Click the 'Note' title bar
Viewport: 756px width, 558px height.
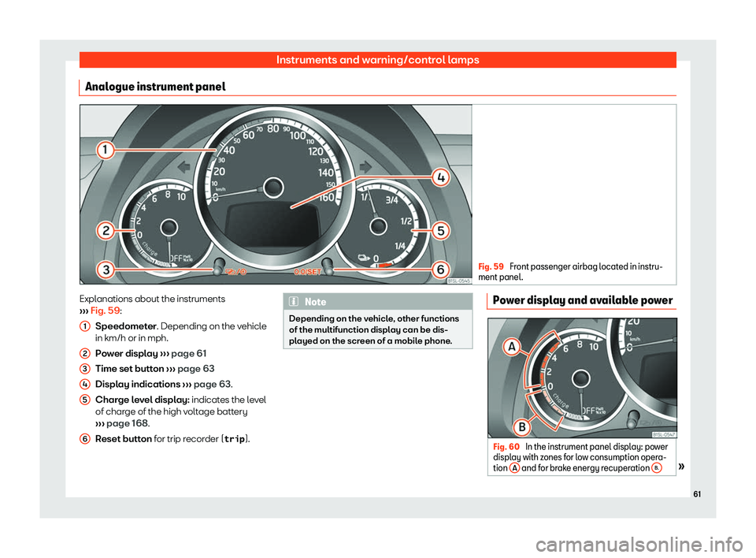[377, 302]
